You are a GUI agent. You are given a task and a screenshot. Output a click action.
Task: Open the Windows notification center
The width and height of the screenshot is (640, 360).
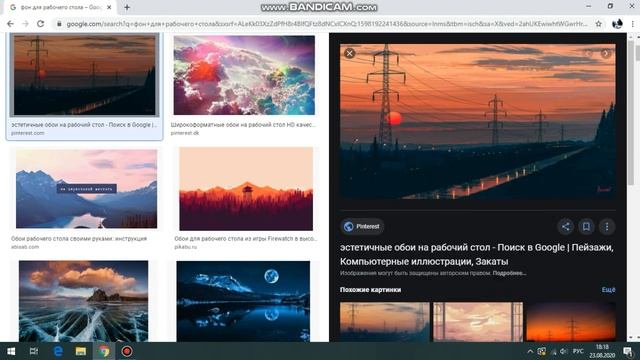click(x=628, y=351)
